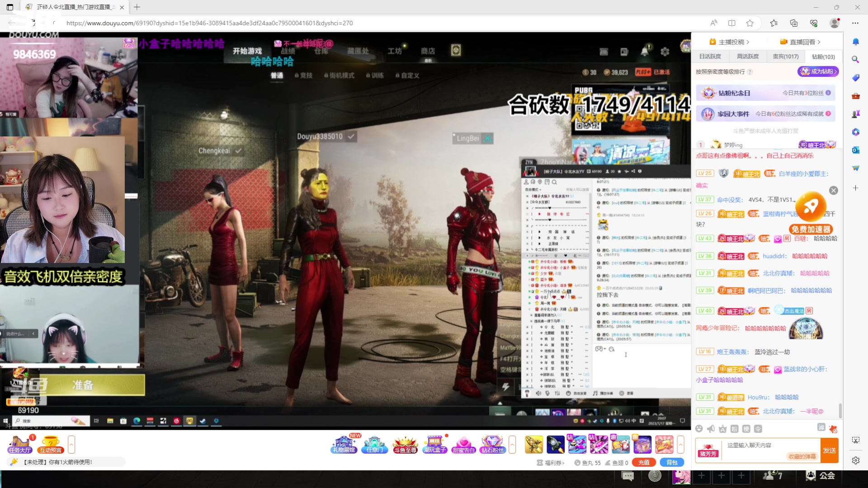
Task: Click the chat panel scrollbar
Action: tap(840, 410)
